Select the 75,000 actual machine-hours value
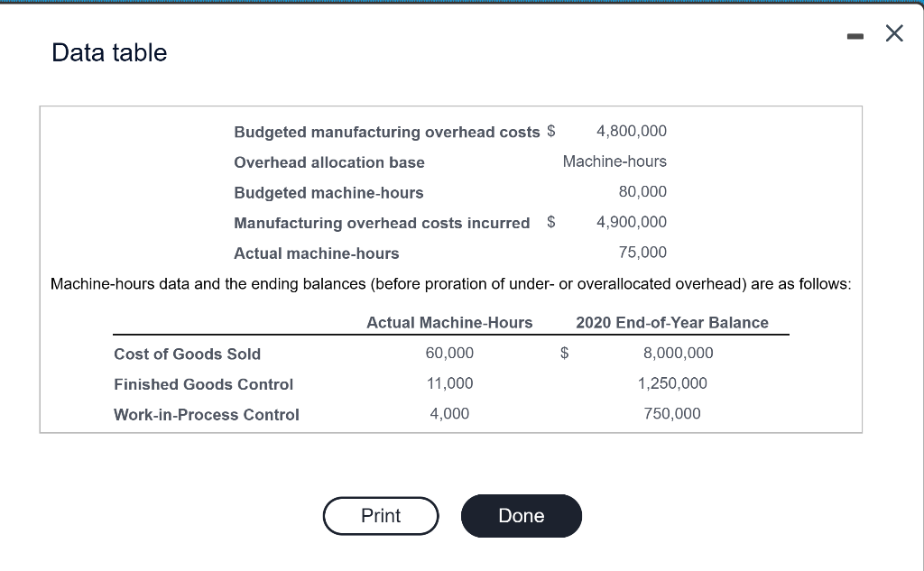 pos(642,253)
